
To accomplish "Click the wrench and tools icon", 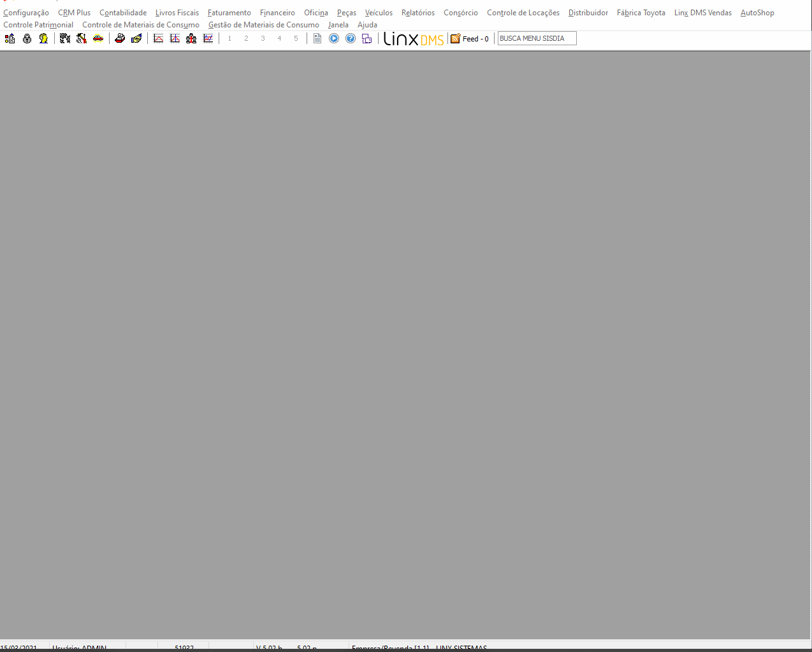I will (x=82, y=39).
